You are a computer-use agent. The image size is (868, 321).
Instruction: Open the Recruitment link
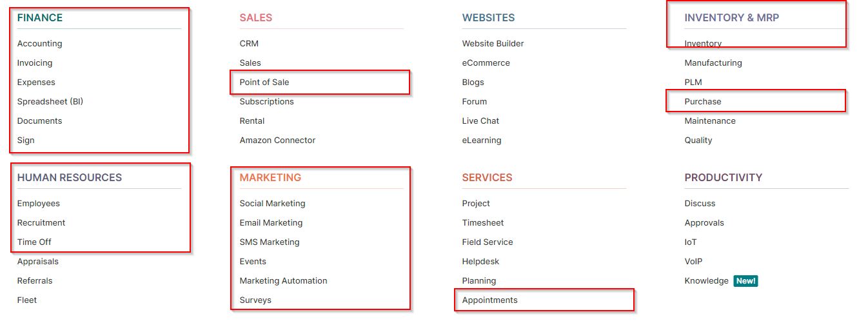41,223
